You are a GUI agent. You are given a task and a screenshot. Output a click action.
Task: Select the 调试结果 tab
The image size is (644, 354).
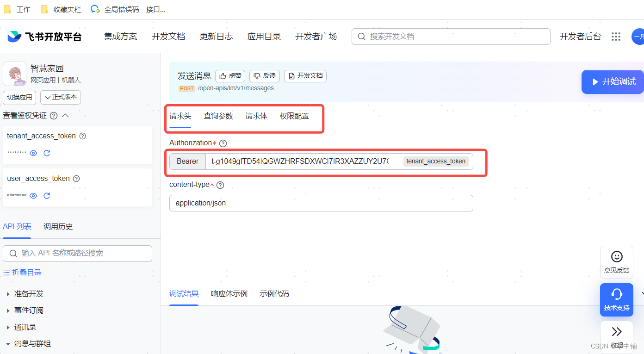click(184, 294)
